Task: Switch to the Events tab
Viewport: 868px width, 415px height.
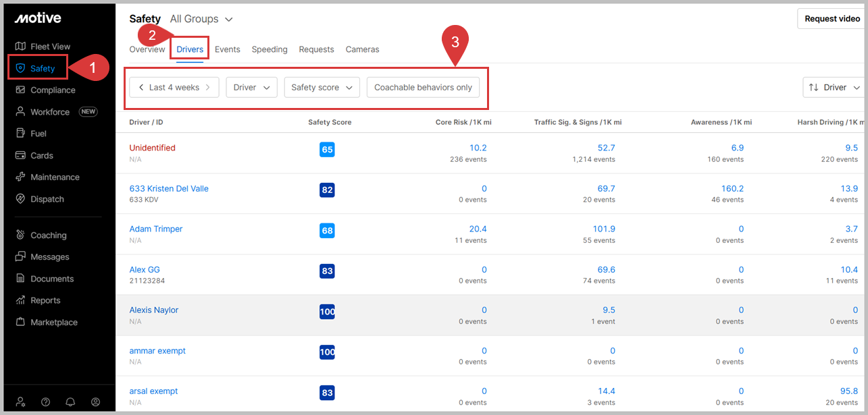Action: (x=228, y=49)
